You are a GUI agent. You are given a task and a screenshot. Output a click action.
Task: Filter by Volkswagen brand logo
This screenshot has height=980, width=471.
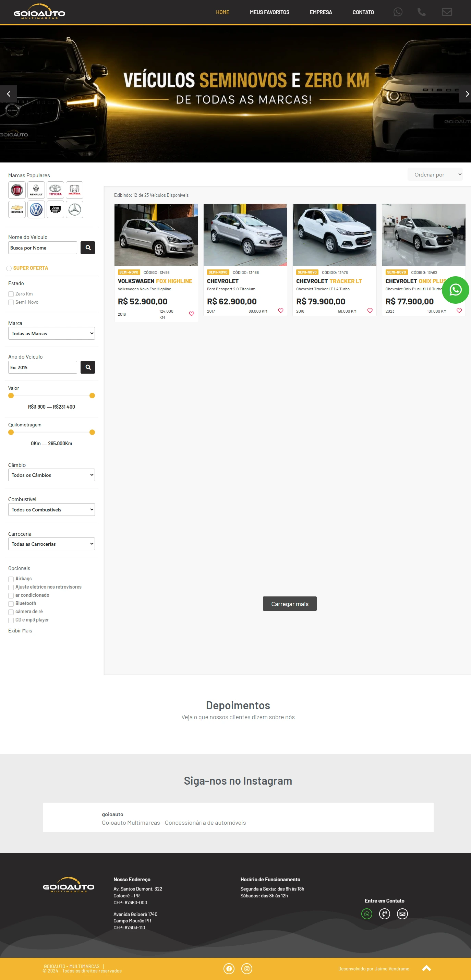click(36, 209)
